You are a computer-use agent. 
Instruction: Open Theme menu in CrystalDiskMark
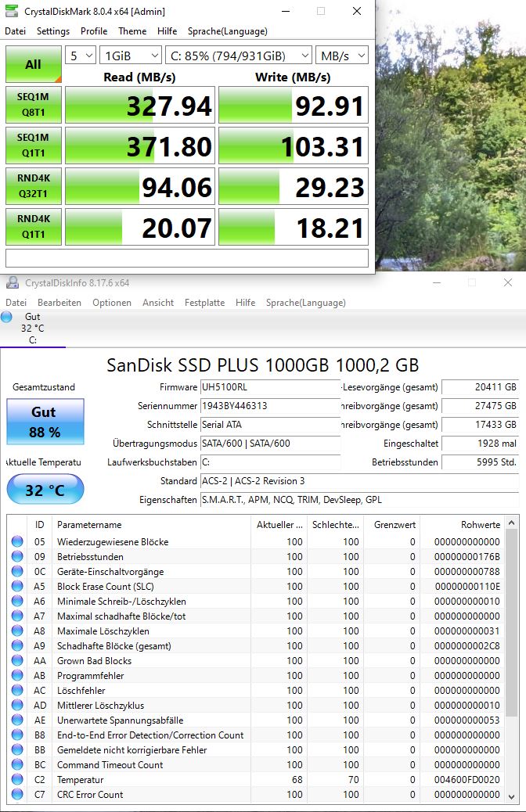tap(132, 31)
